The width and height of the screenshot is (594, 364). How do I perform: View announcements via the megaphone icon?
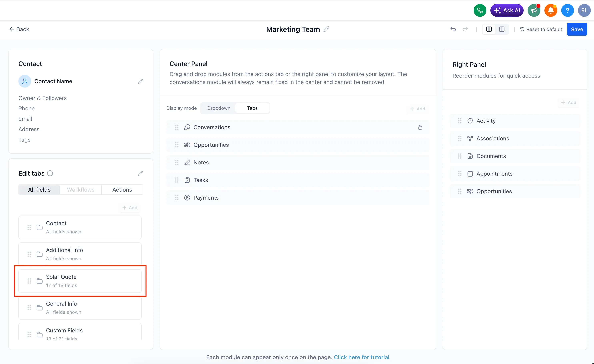tap(534, 10)
